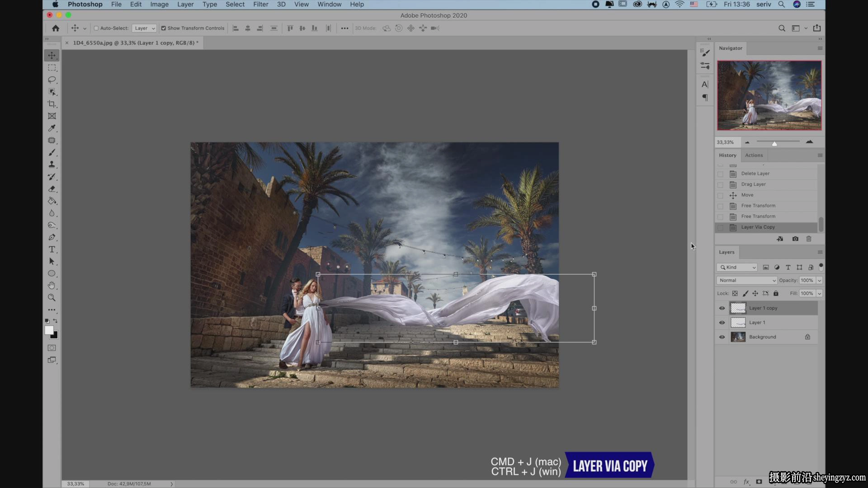Select the Dodge tool
This screenshot has width=868, height=488.
click(x=52, y=225)
